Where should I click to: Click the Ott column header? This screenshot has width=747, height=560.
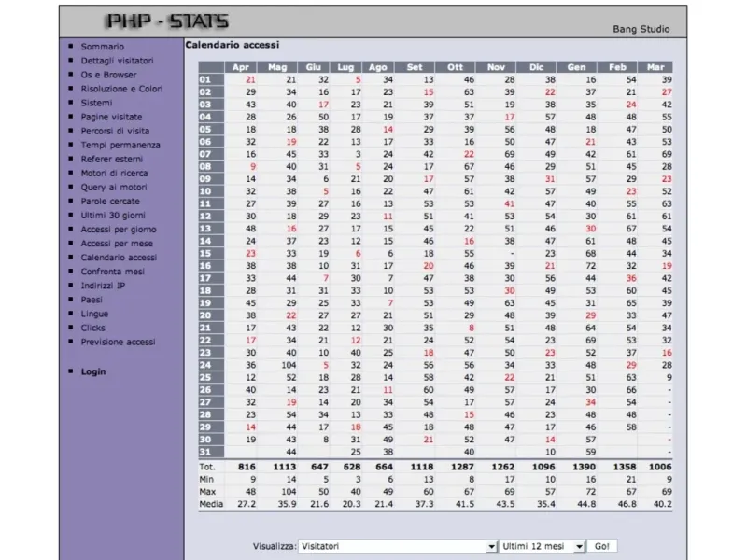pyautogui.click(x=455, y=67)
